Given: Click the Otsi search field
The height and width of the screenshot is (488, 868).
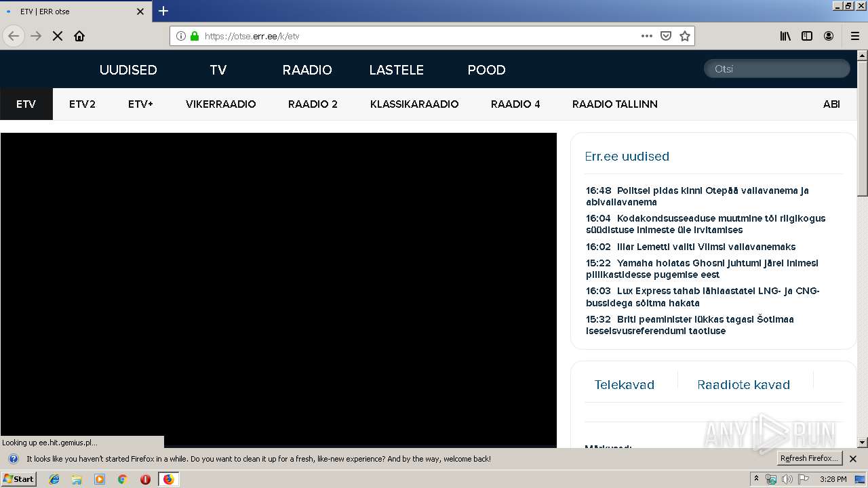Looking at the screenshot, I should (x=776, y=68).
